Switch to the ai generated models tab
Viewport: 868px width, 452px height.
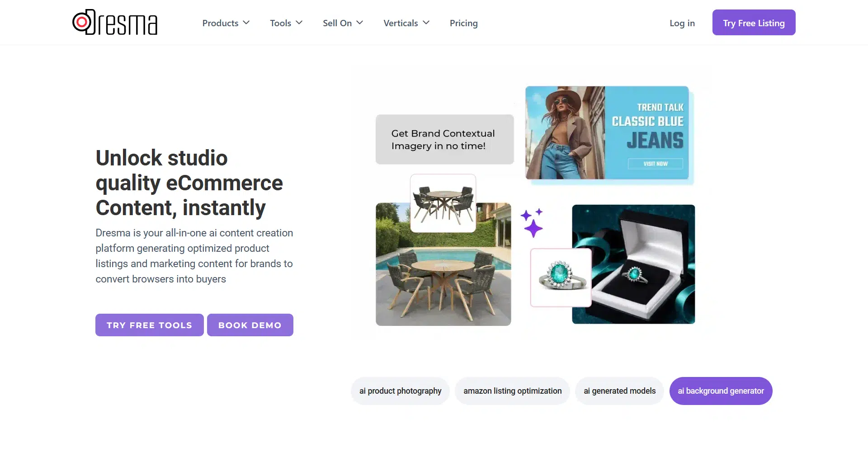click(x=619, y=391)
